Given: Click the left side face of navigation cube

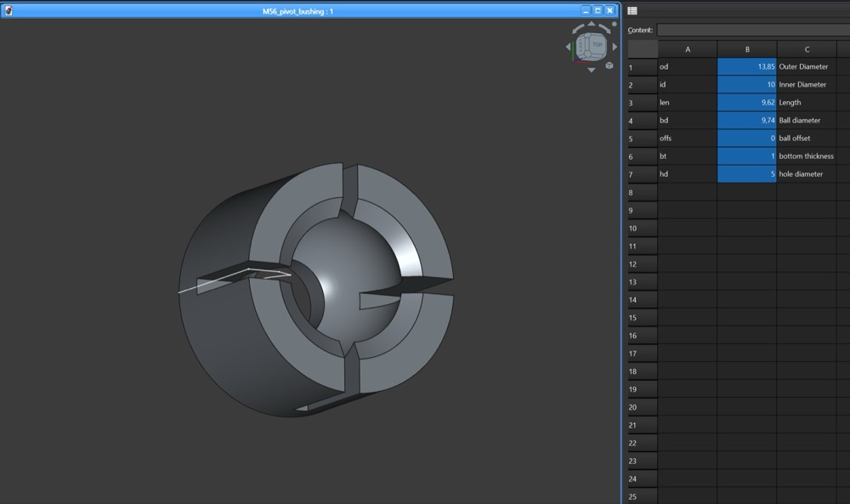Looking at the screenshot, I should point(581,47).
